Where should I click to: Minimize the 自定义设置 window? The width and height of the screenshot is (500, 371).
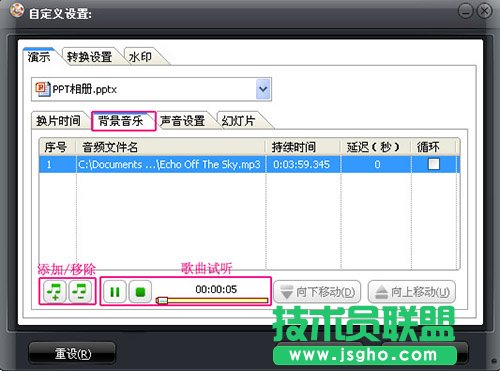tap(466, 12)
